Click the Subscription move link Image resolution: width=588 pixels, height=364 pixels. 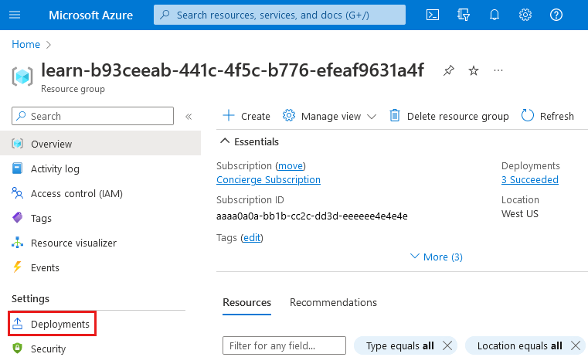point(291,166)
